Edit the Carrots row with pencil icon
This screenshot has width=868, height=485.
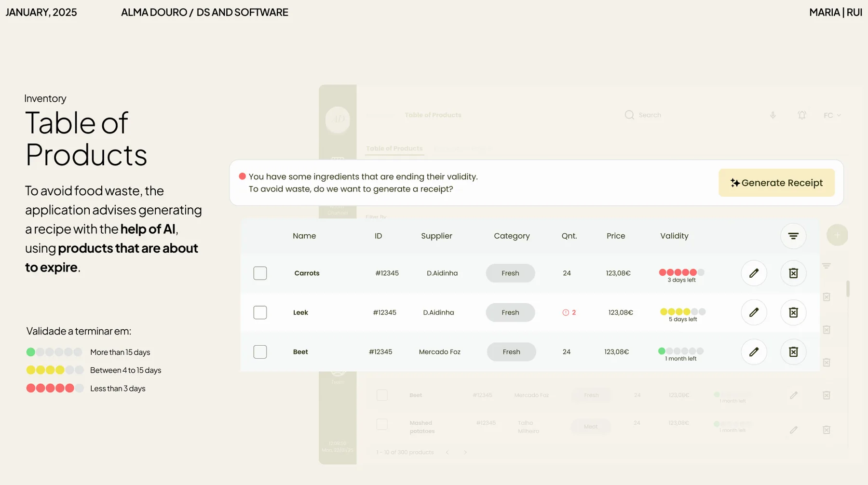pyautogui.click(x=754, y=273)
